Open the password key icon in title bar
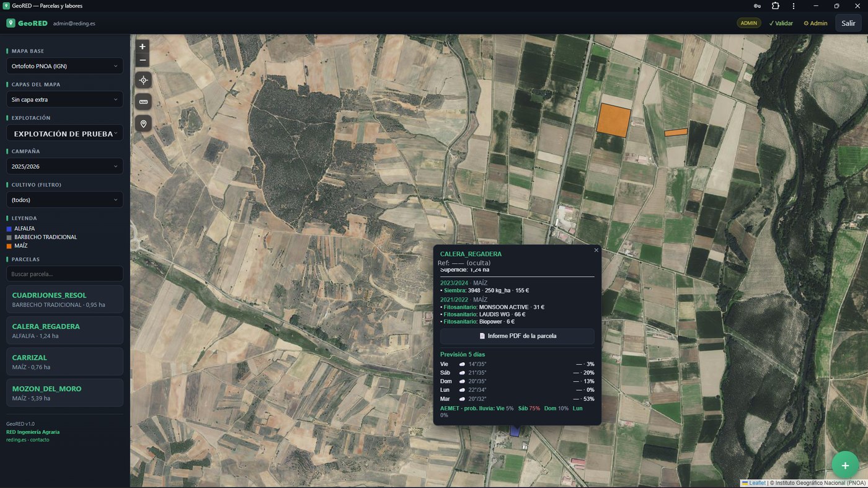Image resolution: width=868 pixels, height=488 pixels. 757,6
